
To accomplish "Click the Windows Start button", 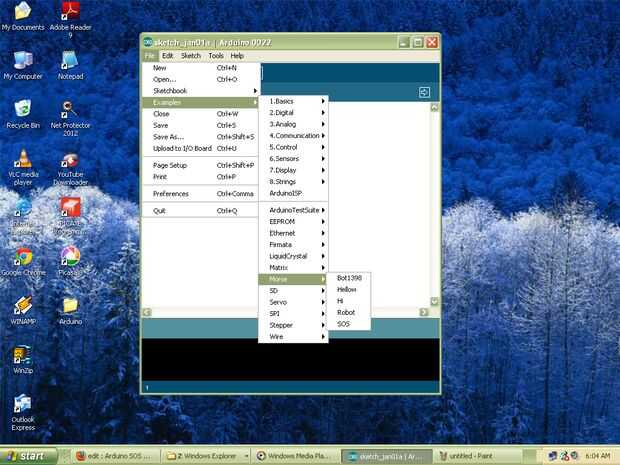I will tap(28, 456).
